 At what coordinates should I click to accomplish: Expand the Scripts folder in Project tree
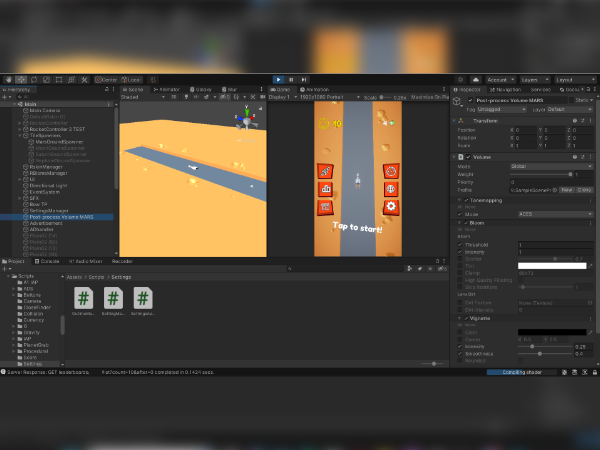click(8, 276)
